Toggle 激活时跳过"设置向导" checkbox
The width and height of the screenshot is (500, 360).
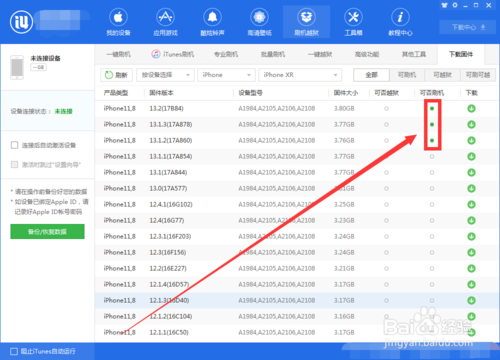[14, 164]
